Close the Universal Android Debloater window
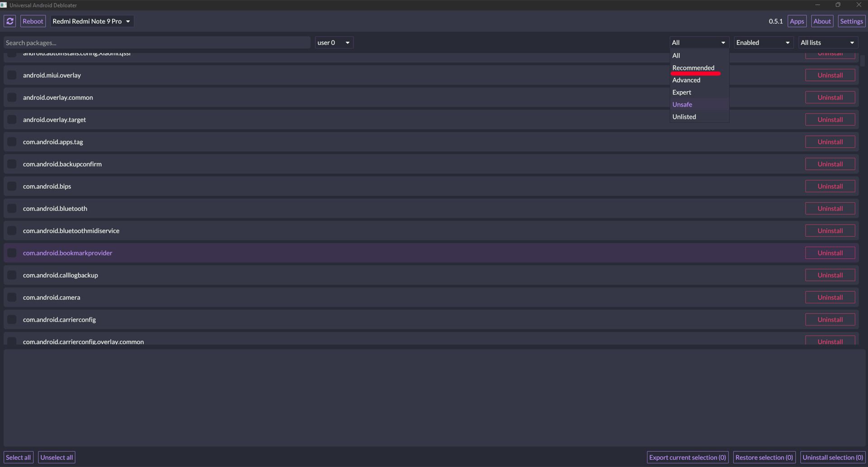868x467 pixels. click(x=858, y=5)
